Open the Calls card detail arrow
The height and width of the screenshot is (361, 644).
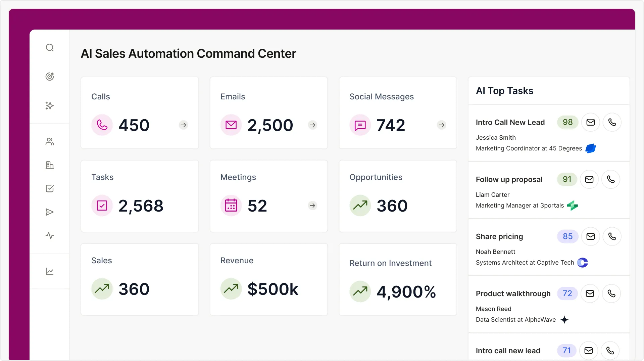point(183,125)
